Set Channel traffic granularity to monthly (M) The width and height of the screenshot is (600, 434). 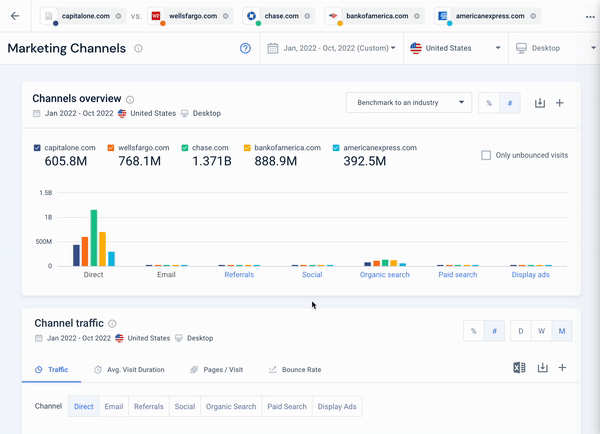[x=562, y=331]
